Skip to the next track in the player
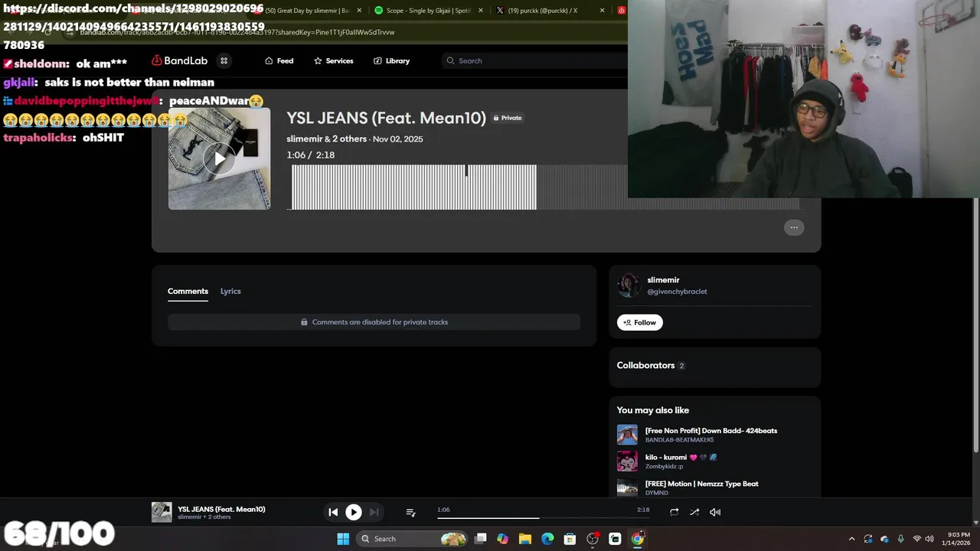The height and width of the screenshot is (551, 980). pyautogui.click(x=374, y=512)
